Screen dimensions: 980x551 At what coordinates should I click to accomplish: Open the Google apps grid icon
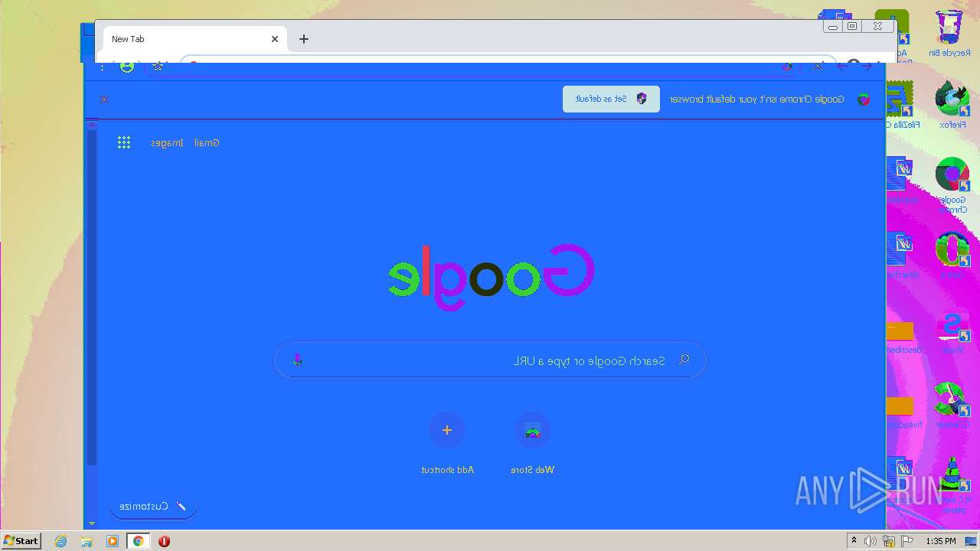(124, 142)
